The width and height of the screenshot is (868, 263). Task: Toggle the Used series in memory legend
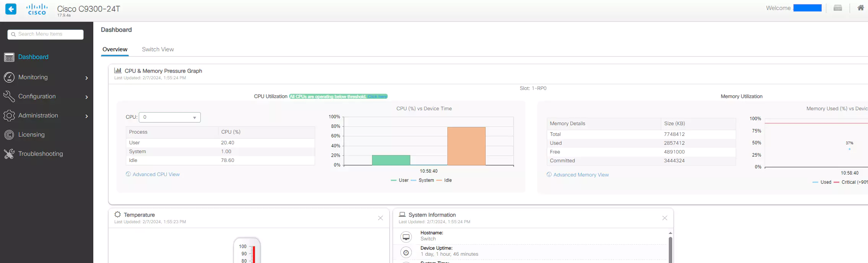(x=822, y=182)
